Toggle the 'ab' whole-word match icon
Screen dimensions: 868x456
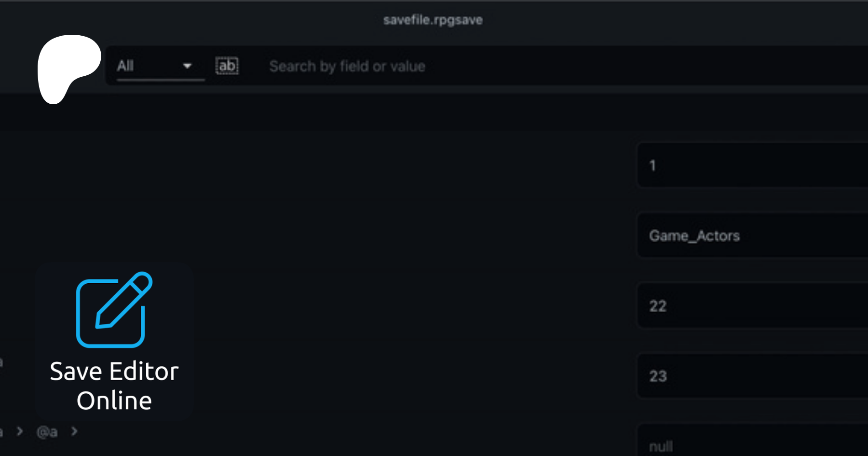pos(227,66)
